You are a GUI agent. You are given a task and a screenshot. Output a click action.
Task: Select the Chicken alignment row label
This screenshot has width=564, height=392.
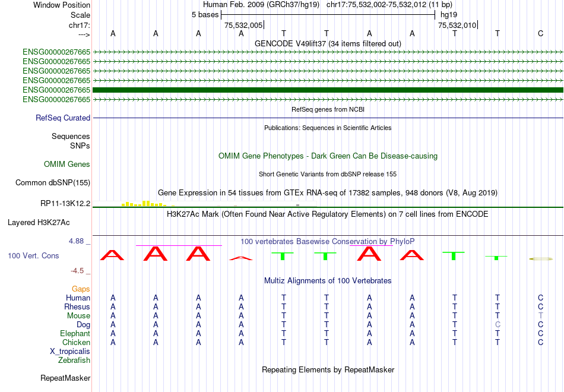[76, 342]
